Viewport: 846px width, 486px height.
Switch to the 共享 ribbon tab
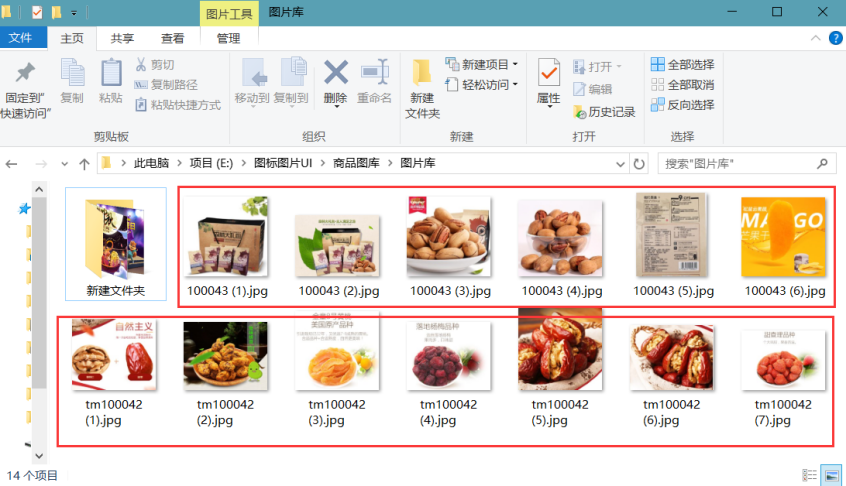[x=122, y=39]
